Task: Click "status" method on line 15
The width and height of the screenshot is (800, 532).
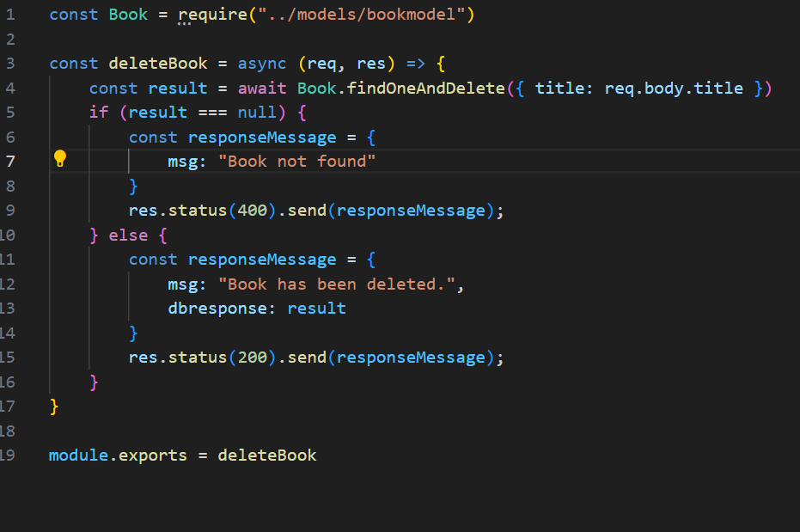Action: click(198, 357)
